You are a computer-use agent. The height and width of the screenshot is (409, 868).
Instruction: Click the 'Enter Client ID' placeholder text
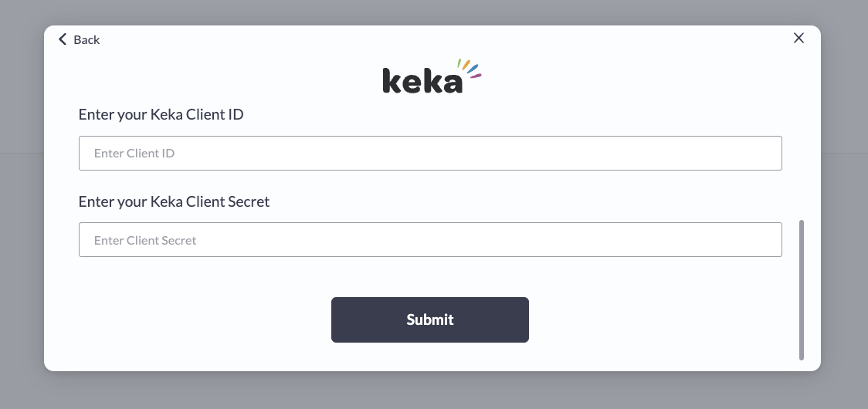(134, 154)
